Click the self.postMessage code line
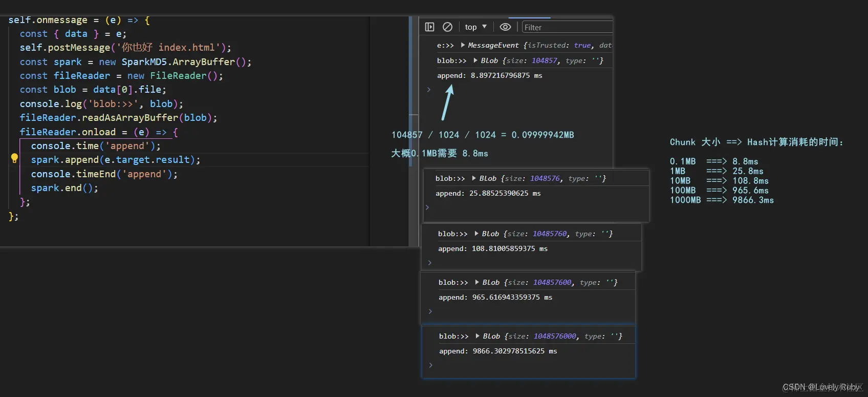 [125, 48]
